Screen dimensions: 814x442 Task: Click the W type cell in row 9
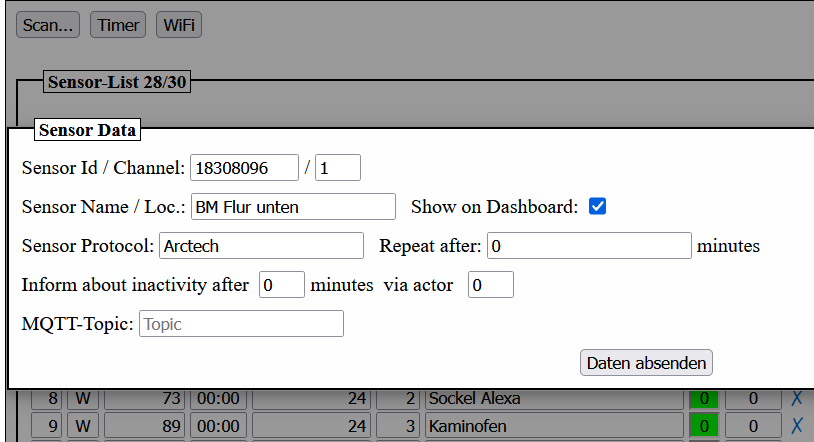[x=83, y=426]
